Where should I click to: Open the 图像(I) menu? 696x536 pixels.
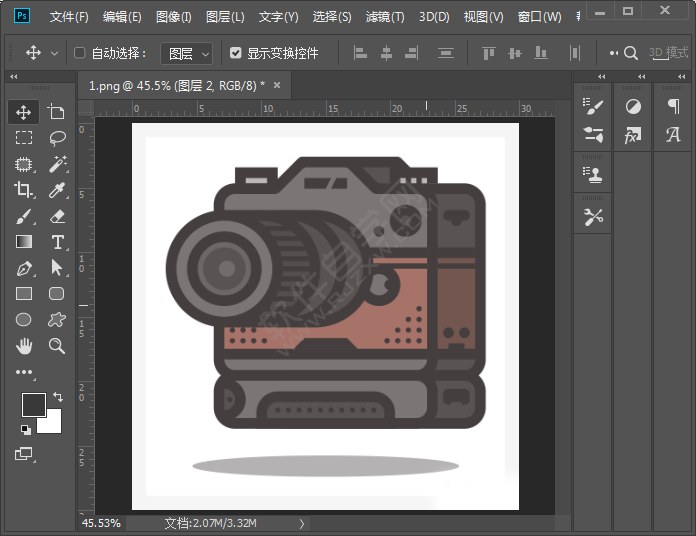[x=174, y=17]
